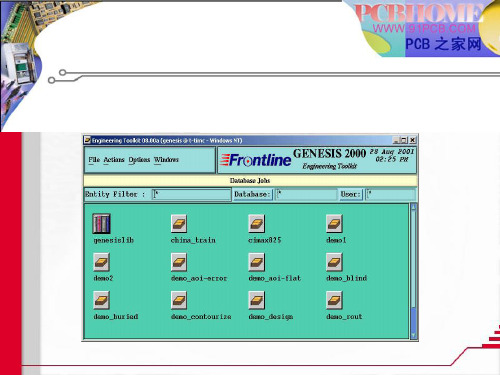Click the china_train label text

pos(193,240)
